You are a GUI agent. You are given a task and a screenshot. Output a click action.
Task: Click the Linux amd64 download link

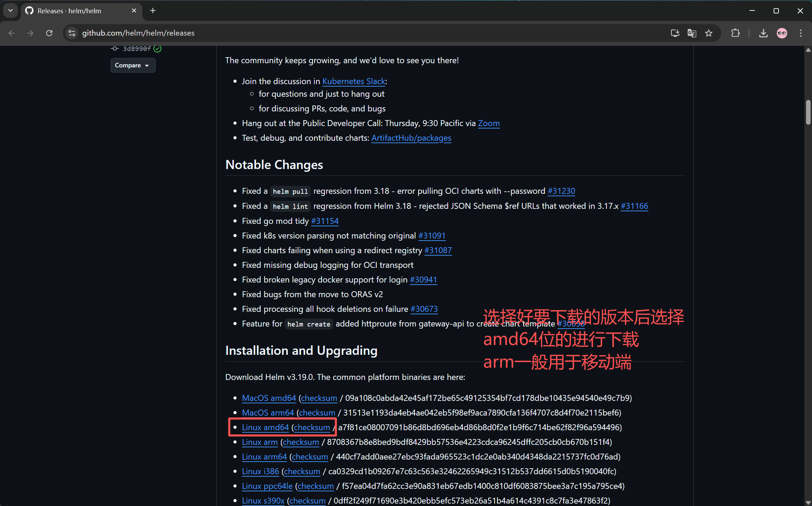tap(265, 427)
